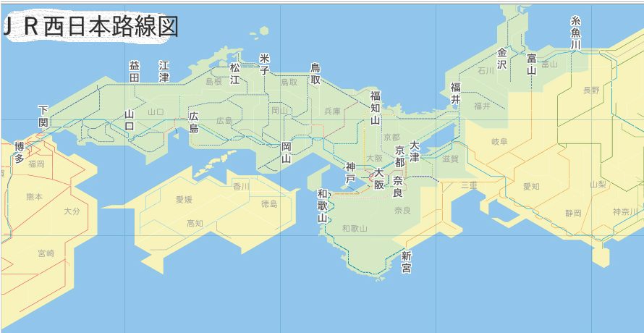Select the 江津 station label

164,72
